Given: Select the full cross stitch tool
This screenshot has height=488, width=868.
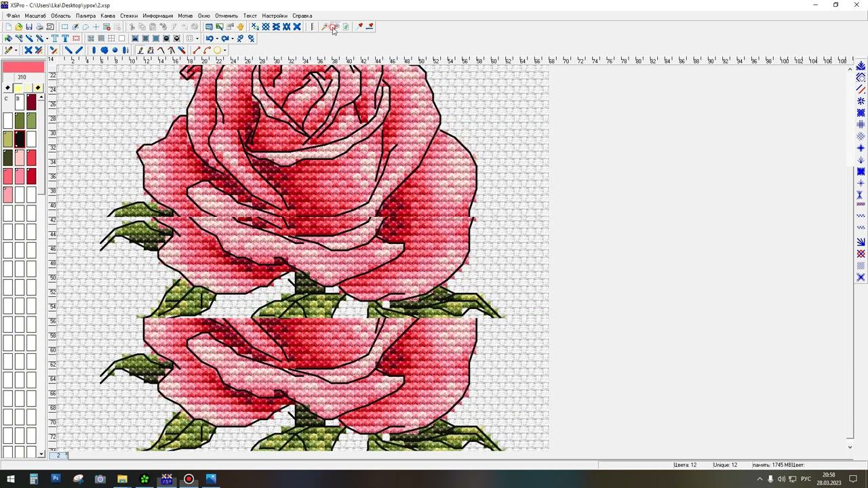Looking at the screenshot, I should 28,50.
